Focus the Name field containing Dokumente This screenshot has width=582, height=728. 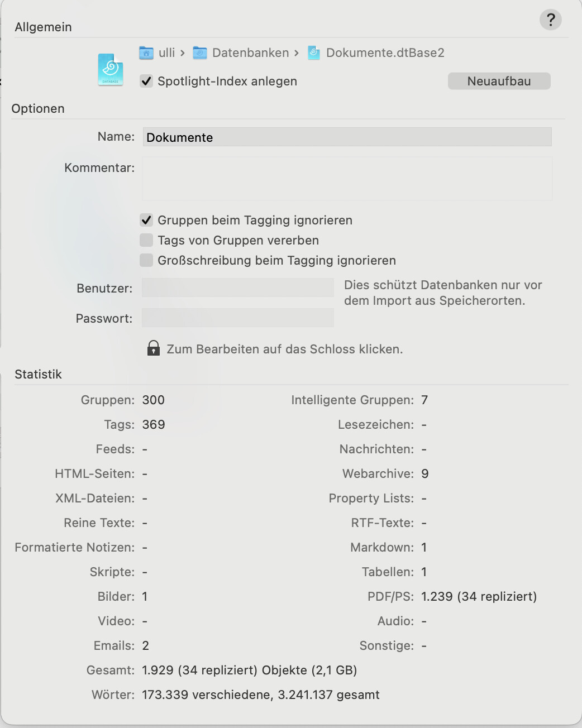(x=347, y=137)
